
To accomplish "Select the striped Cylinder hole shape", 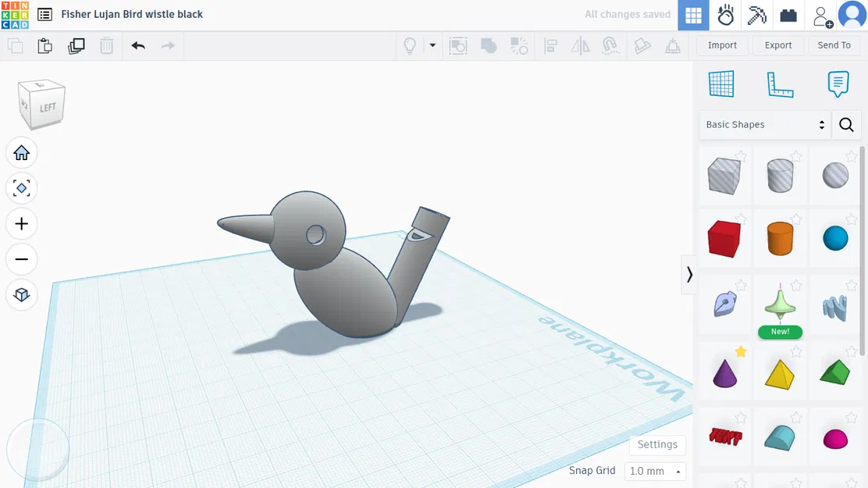I will 780,176.
